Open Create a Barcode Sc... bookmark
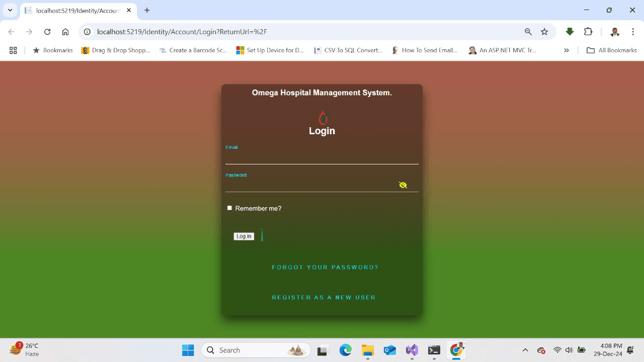Image resolution: width=644 pixels, height=362 pixels. [x=193, y=50]
